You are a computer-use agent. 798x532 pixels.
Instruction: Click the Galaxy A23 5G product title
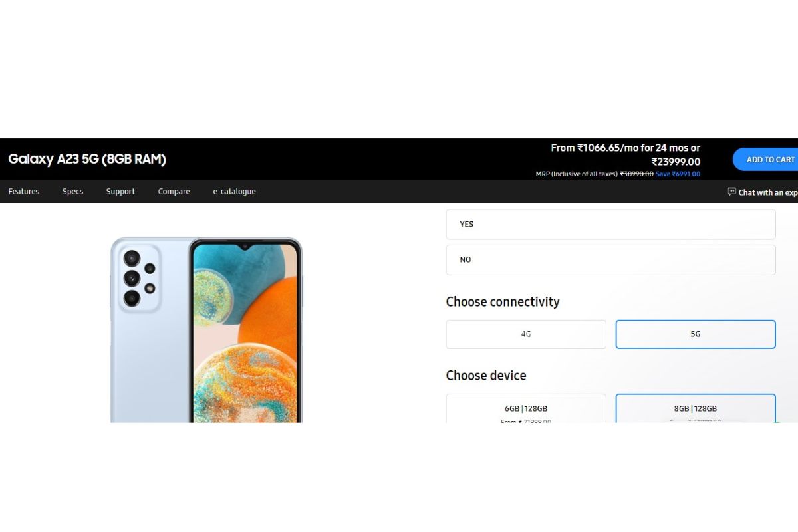coord(87,159)
